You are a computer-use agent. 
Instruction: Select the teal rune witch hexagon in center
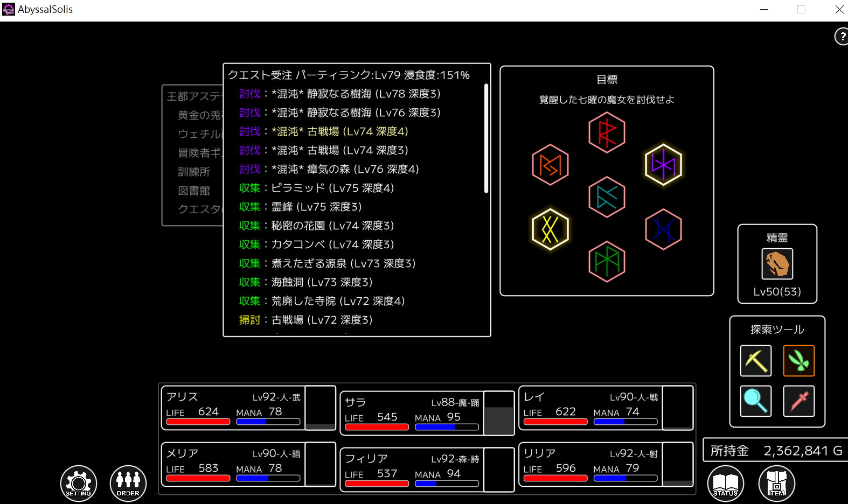[607, 197]
